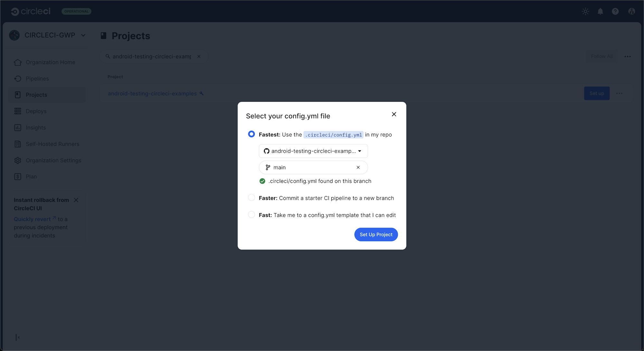Toggle light/dark theme with the sun icon

(585, 11)
